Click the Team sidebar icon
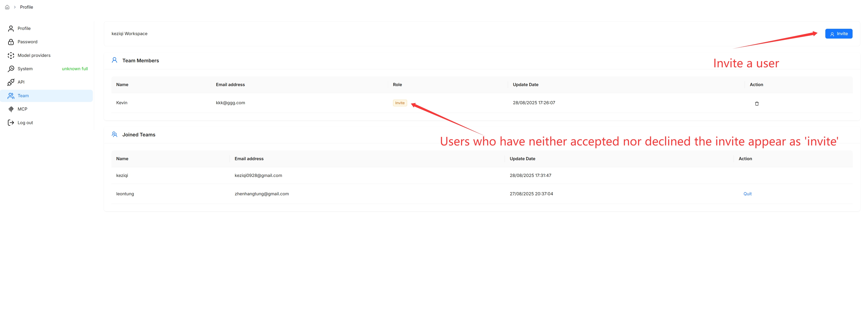Screen dimensions: 868x319 click(x=11, y=96)
